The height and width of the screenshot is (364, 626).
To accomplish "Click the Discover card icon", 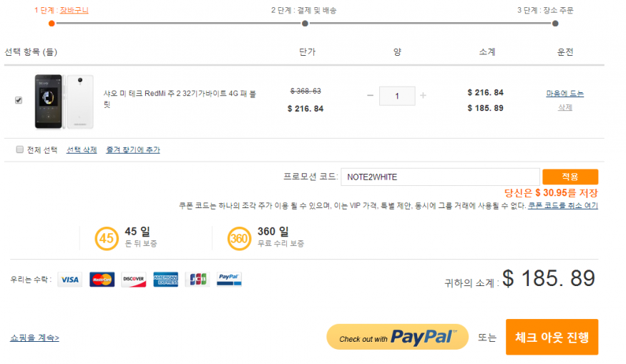I will [x=134, y=280].
